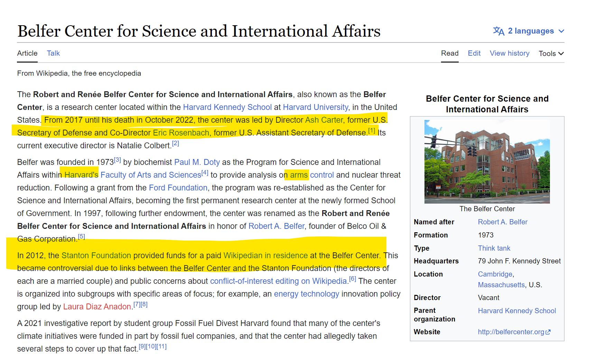The image size is (589, 364).
Task: Jump to citation [10]
Action: pos(151,347)
